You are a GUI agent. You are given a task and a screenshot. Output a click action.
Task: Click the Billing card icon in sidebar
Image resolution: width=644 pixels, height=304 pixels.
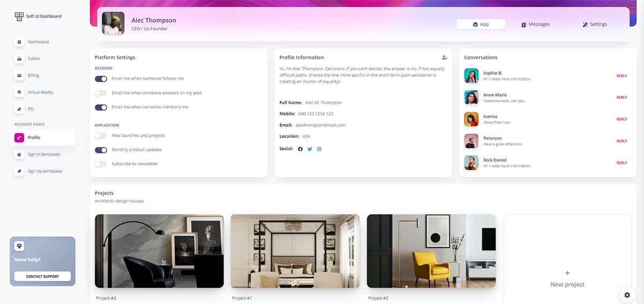point(19,76)
